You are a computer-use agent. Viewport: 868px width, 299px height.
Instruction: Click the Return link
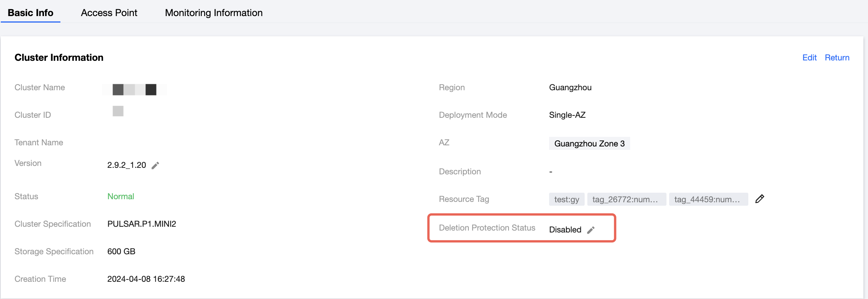(837, 57)
